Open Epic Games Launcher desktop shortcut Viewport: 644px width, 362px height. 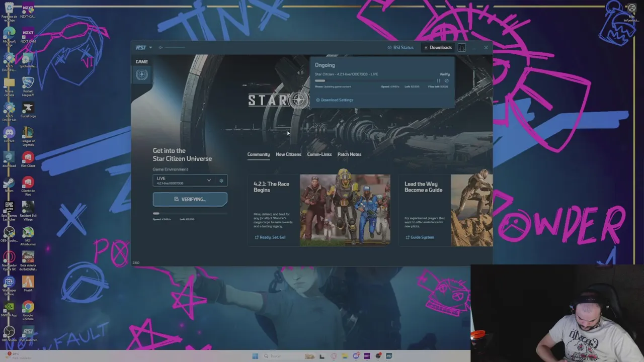pyautogui.click(x=9, y=210)
